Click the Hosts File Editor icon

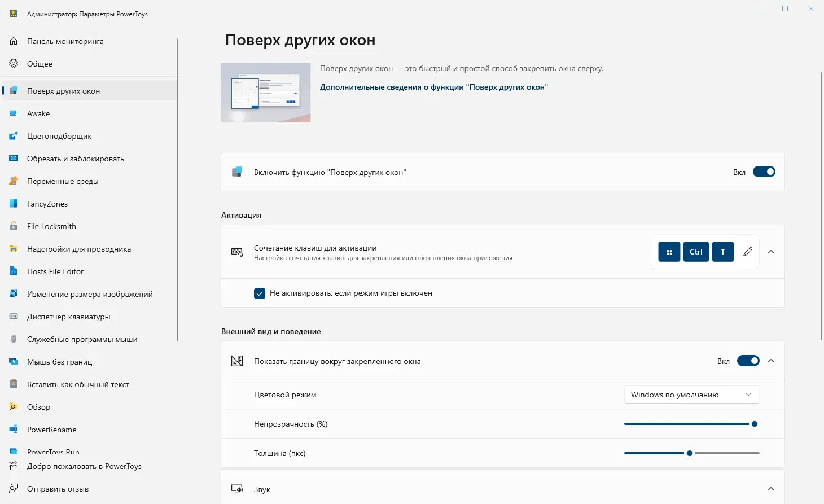point(14,271)
